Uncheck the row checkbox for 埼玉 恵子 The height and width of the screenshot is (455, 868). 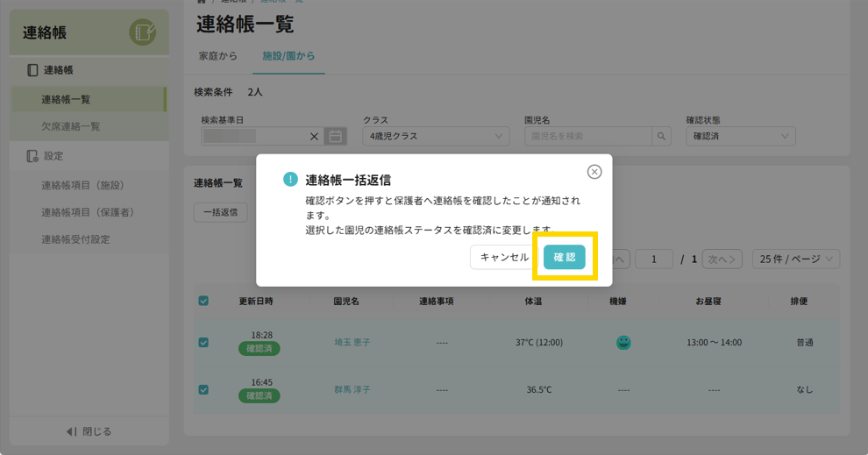(x=203, y=343)
